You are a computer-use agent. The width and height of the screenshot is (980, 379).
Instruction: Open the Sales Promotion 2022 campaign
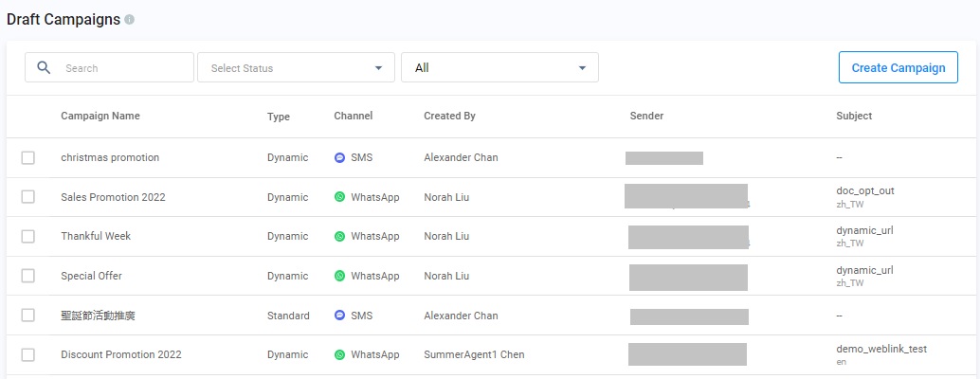[x=113, y=197]
